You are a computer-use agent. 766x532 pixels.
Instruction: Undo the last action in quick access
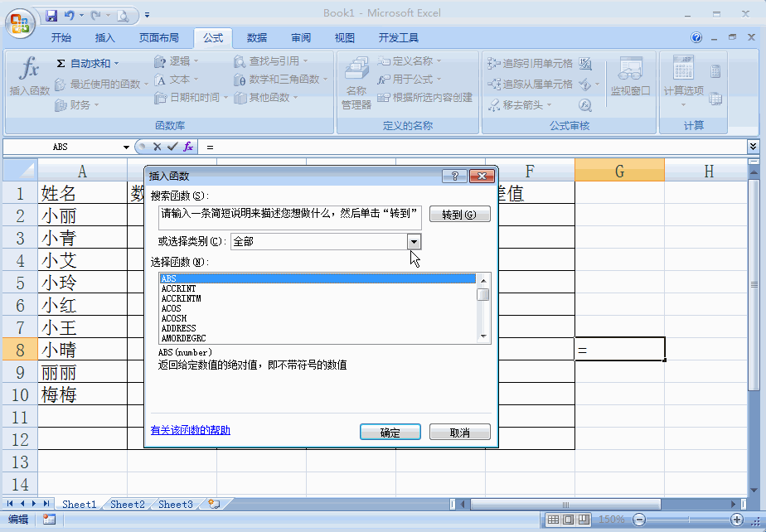tap(69, 16)
